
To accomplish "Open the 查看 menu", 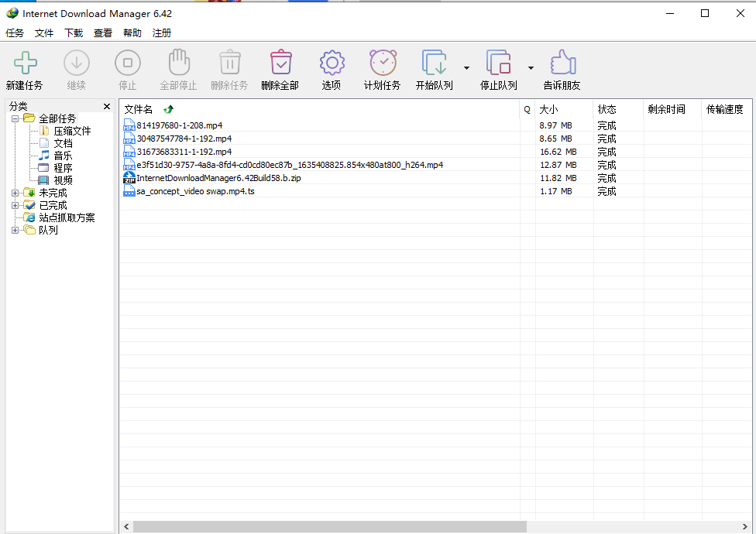I will pyautogui.click(x=103, y=33).
